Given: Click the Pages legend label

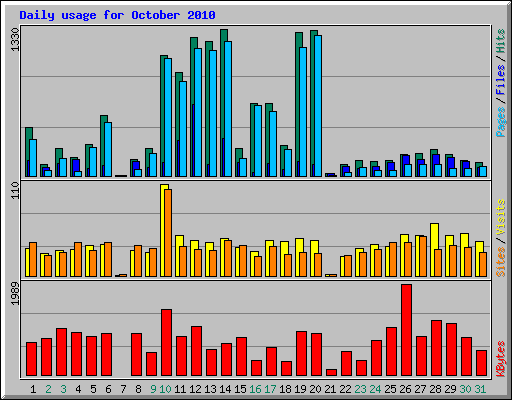Looking at the screenshot, I should click(500, 122).
